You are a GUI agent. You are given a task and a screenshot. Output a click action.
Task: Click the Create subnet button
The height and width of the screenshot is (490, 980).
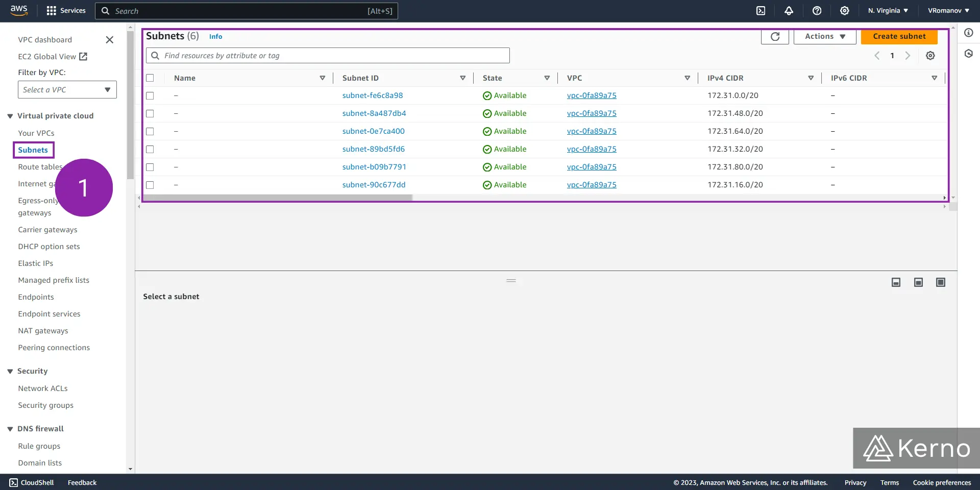(x=899, y=36)
